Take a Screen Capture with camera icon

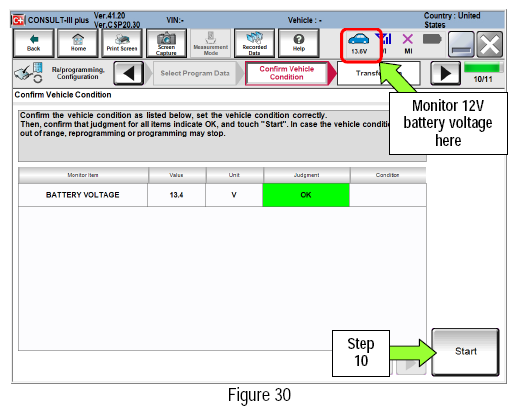coord(166,43)
